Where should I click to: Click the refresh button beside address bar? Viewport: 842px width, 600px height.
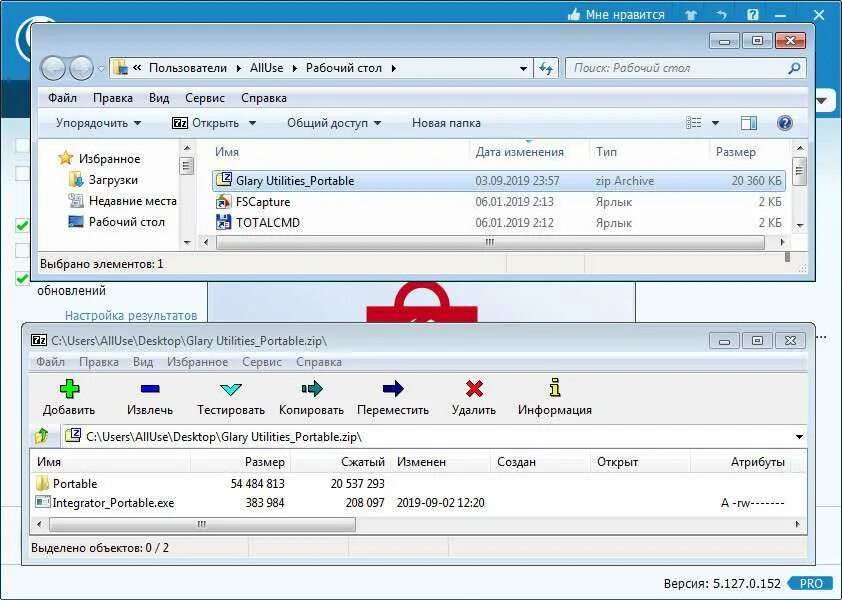click(546, 68)
